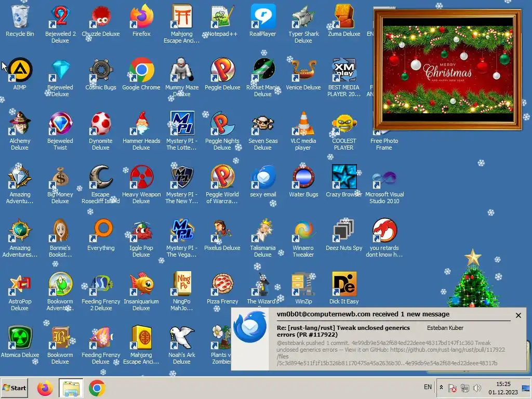Select the Free Photo Frame shortcut

(x=384, y=144)
